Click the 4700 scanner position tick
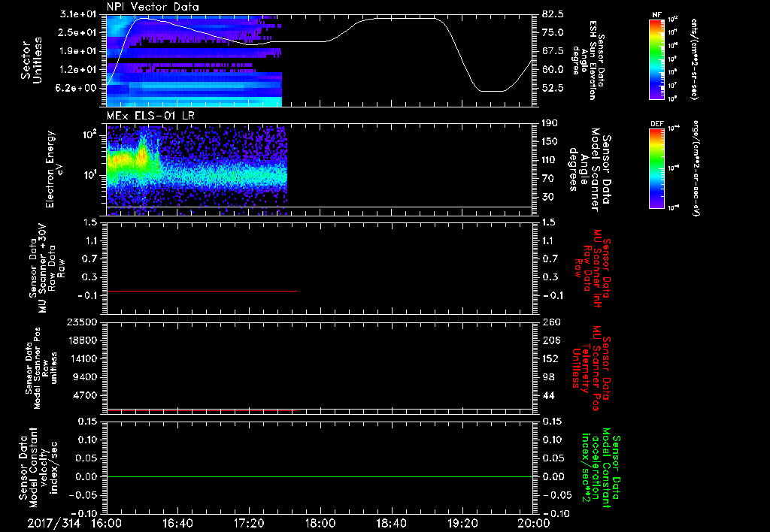This screenshot has width=770, height=532. click(x=86, y=395)
